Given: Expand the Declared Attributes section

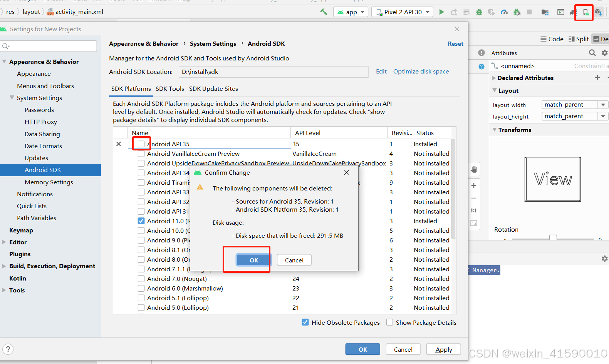Looking at the screenshot, I should click(494, 78).
